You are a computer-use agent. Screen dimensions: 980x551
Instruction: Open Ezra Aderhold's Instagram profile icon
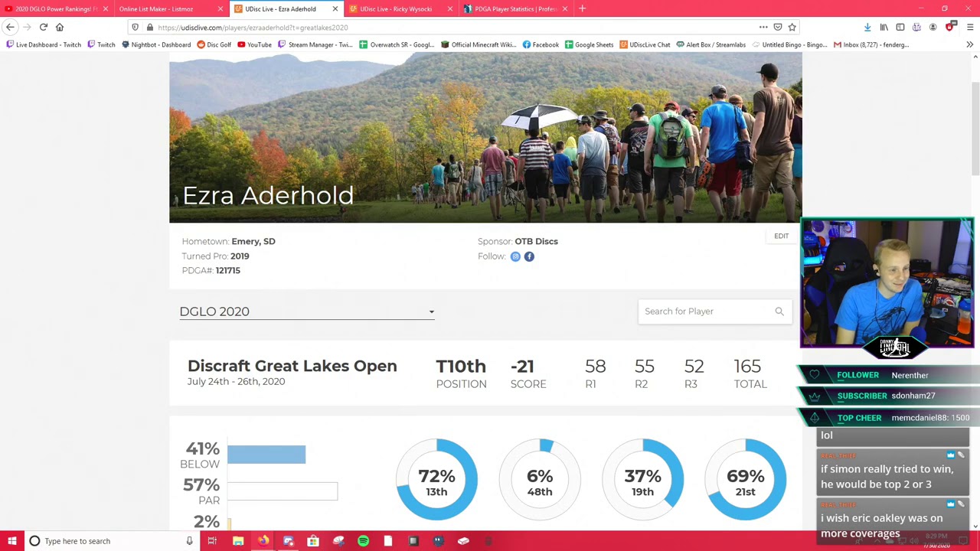point(515,256)
